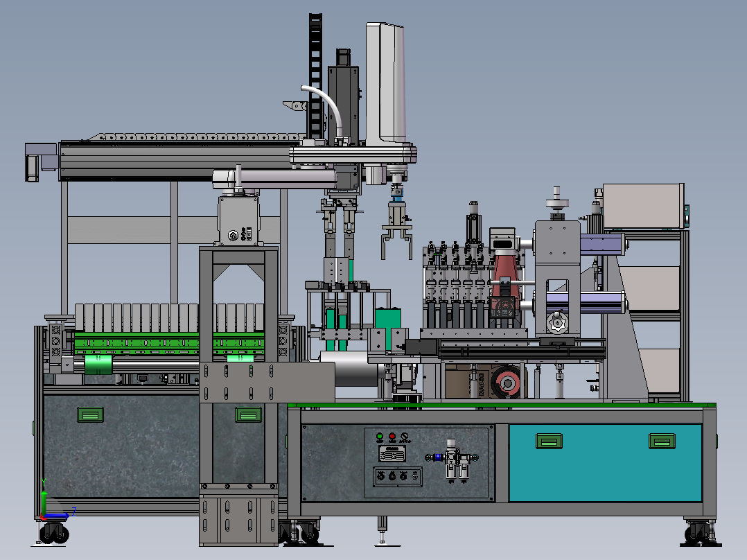The width and height of the screenshot is (747, 560).
Task: Select the robot's claw gripper
Action: pyautogui.click(x=396, y=231)
